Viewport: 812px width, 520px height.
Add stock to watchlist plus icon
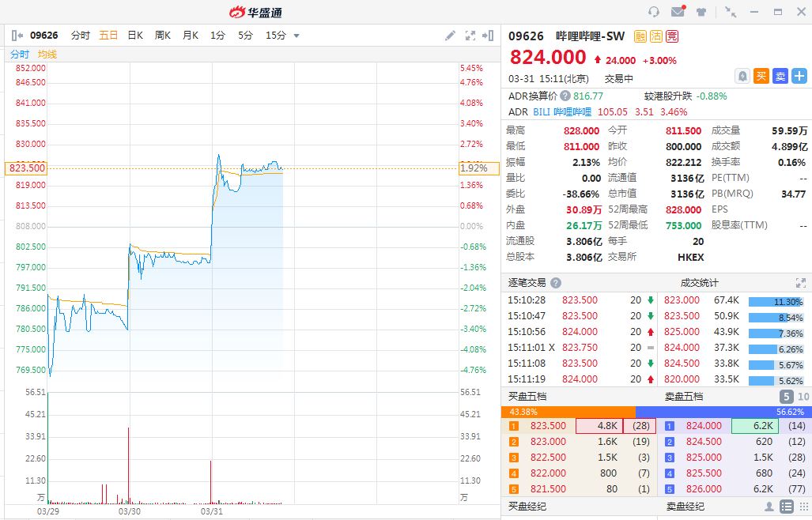coord(799,76)
